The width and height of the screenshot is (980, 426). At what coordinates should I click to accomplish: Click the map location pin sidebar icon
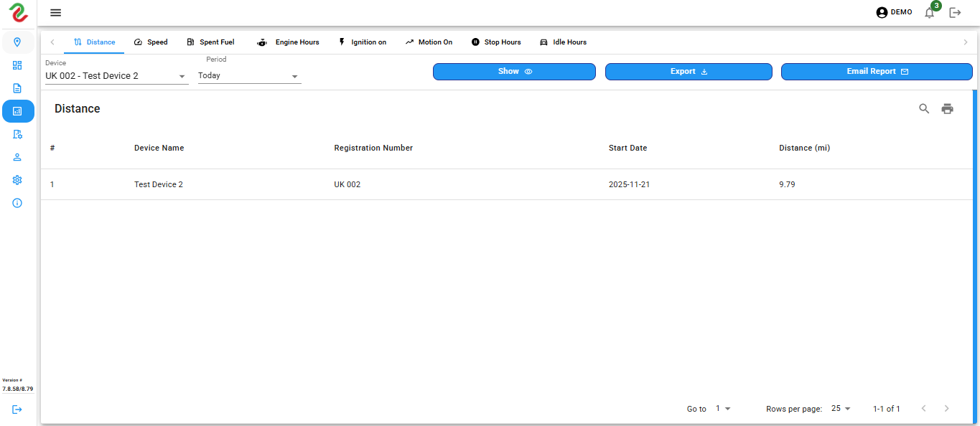(x=17, y=42)
